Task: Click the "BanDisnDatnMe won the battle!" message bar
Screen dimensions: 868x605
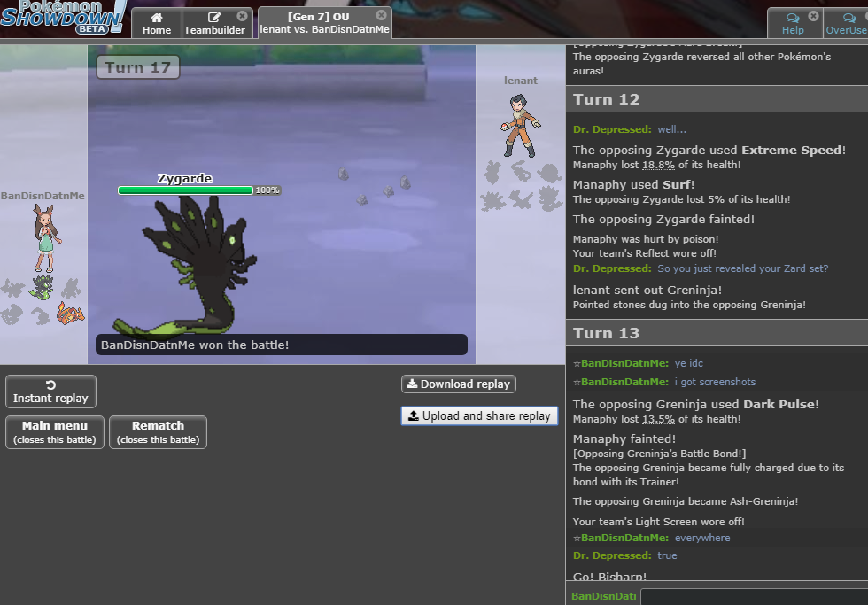Action: [x=282, y=345]
